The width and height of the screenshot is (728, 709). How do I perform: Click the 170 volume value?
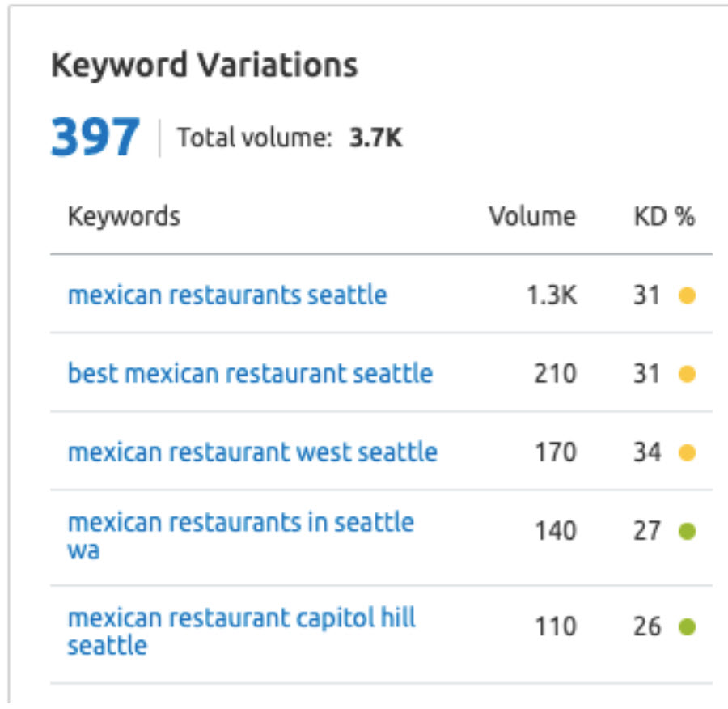556,452
